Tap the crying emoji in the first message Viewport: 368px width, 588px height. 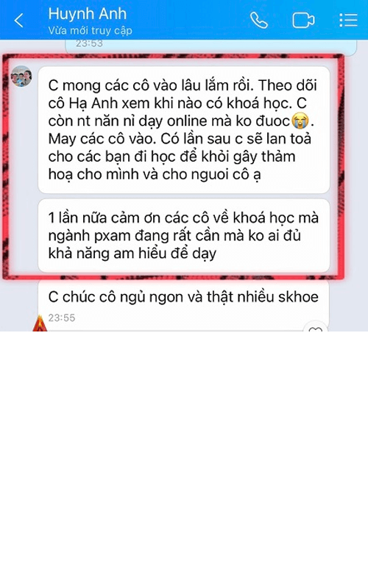(301, 121)
